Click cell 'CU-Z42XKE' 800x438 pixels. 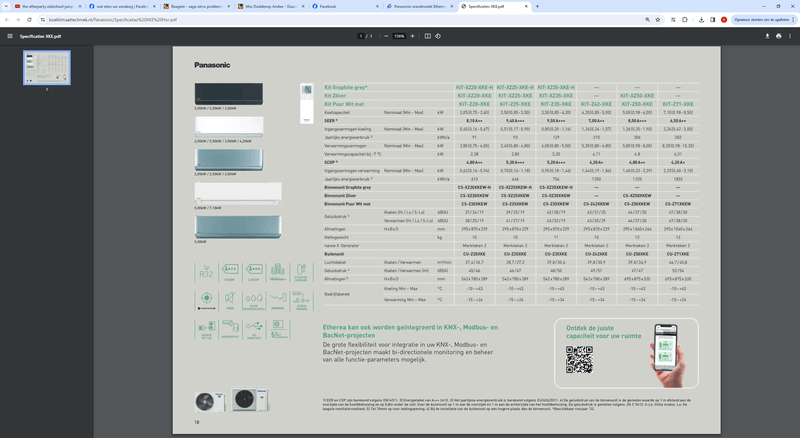pyautogui.click(x=596, y=254)
